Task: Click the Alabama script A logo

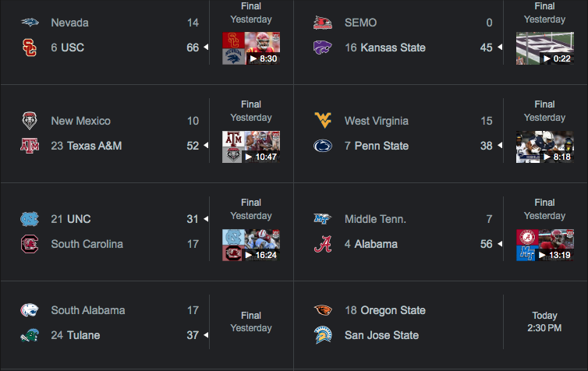Action: (323, 244)
